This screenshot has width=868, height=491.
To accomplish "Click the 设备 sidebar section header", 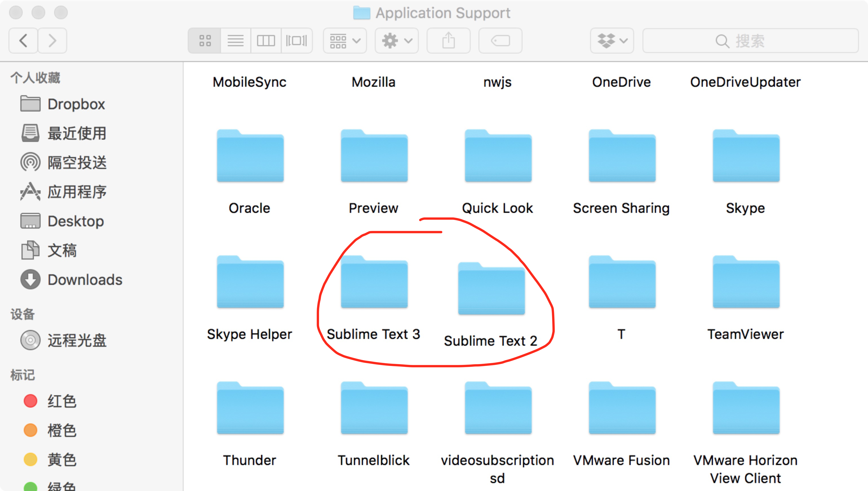I will tap(23, 314).
